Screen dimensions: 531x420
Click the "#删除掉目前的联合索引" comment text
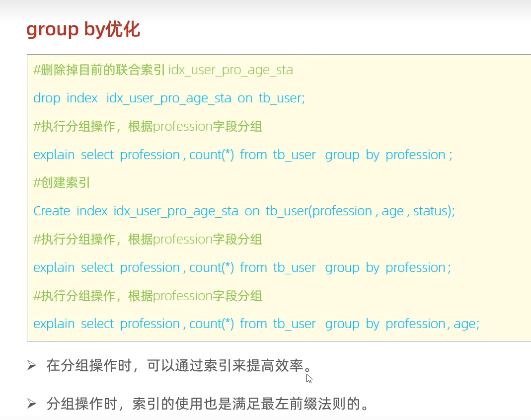point(99,70)
